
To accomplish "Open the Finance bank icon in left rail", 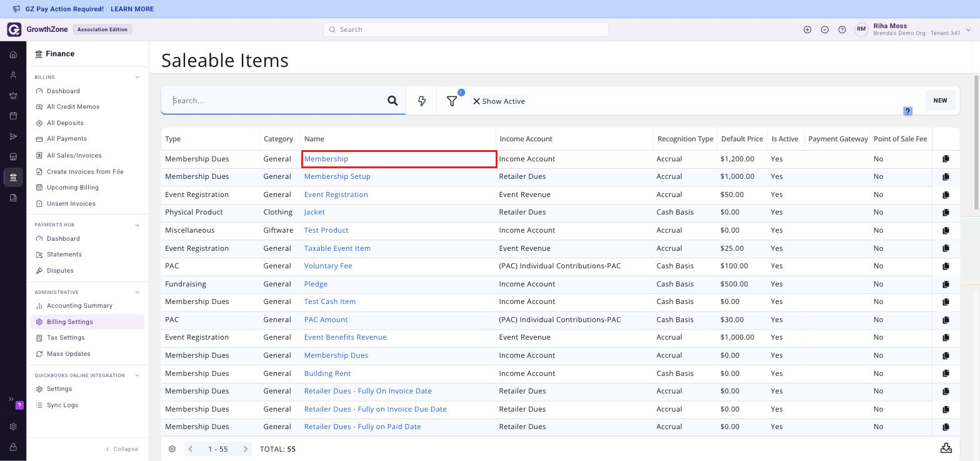I will pyautogui.click(x=13, y=178).
